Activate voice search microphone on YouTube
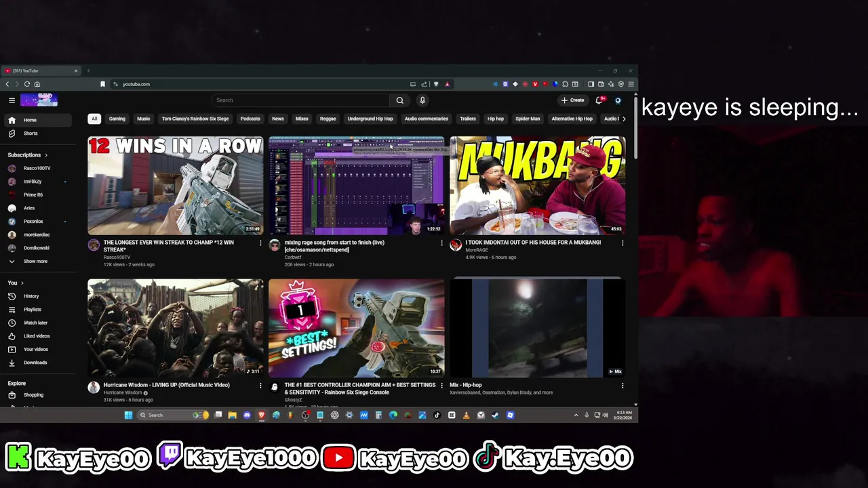This screenshot has height=488, width=868. point(422,100)
